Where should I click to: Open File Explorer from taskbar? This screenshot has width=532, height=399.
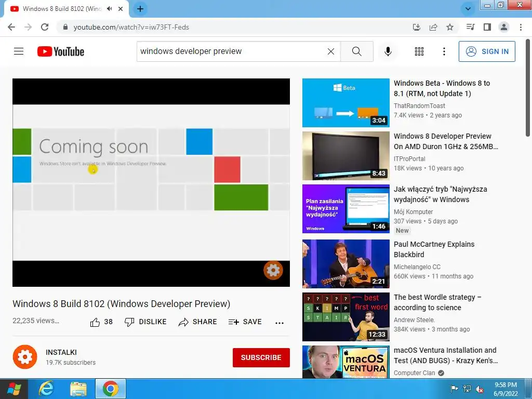[x=78, y=389]
